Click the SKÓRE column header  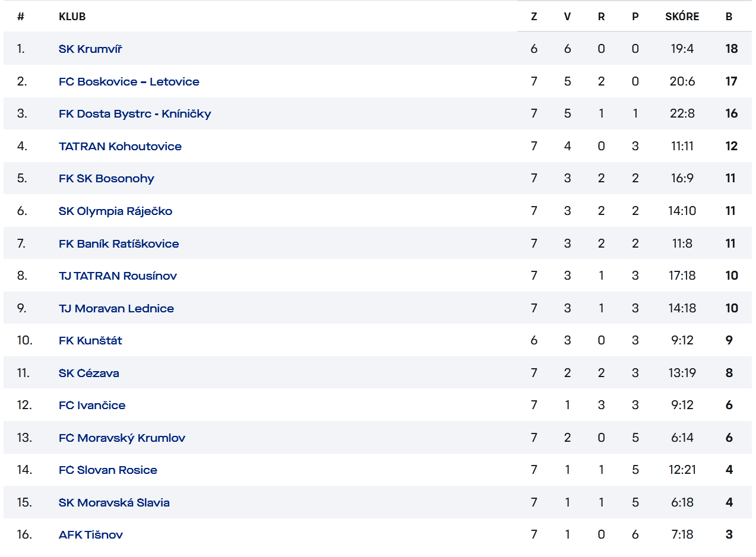pos(682,17)
